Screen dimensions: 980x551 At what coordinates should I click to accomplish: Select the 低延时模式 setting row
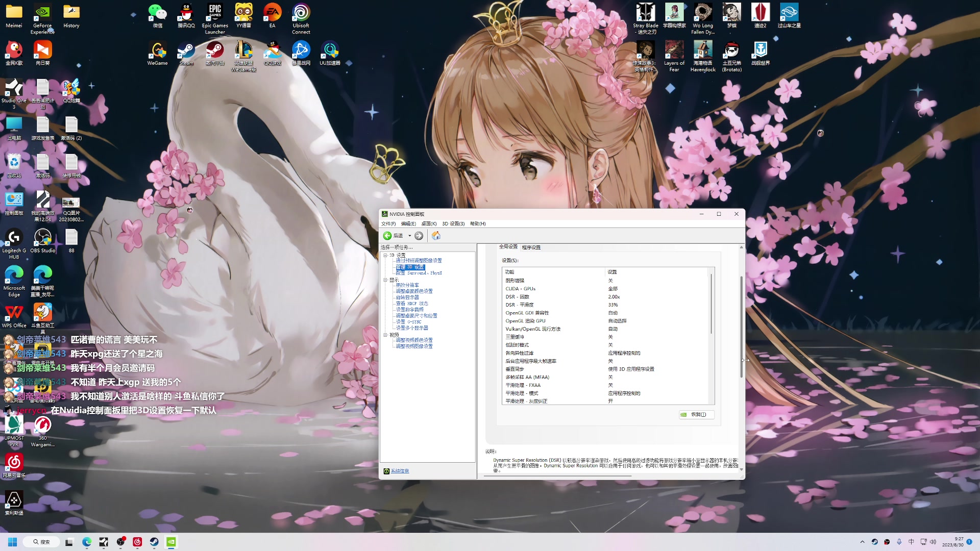pyautogui.click(x=606, y=345)
